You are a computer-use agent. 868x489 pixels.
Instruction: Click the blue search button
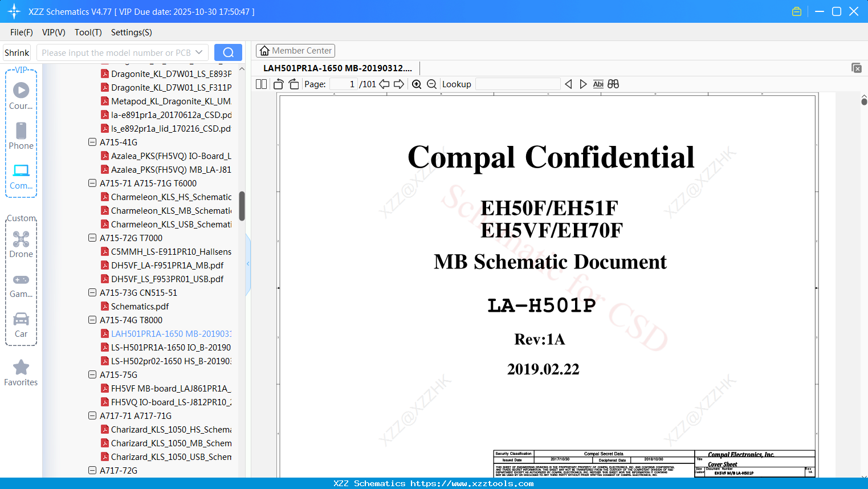coord(228,52)
